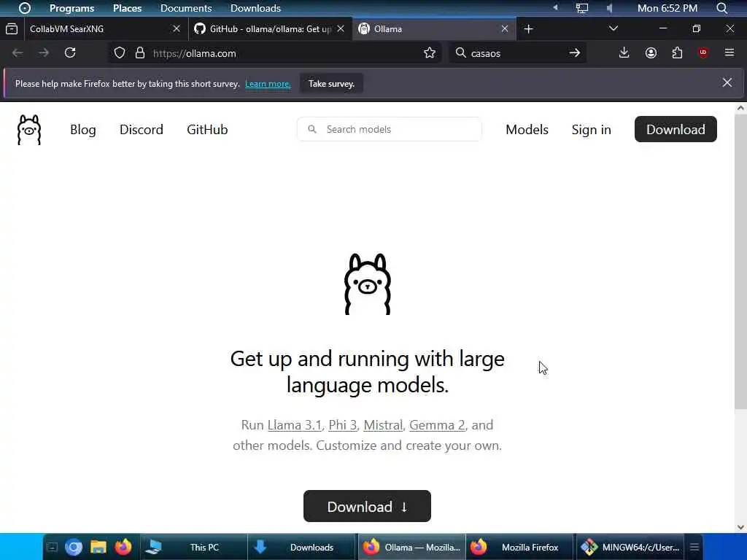The image size is (747, 560).
Task: Go back with the back arrow
Action: coord(18,52)
